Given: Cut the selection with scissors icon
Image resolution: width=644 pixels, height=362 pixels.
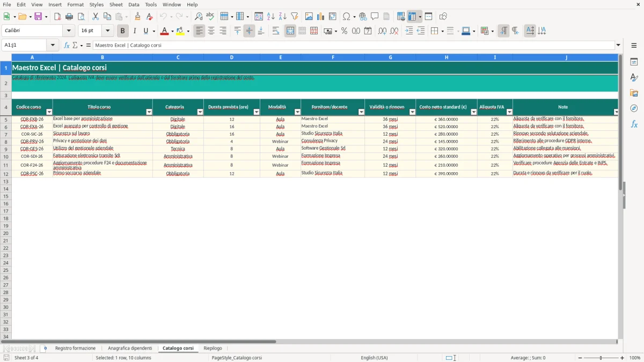Looking at the screenshot, I should pyautogui.click(x=96, y=17).
